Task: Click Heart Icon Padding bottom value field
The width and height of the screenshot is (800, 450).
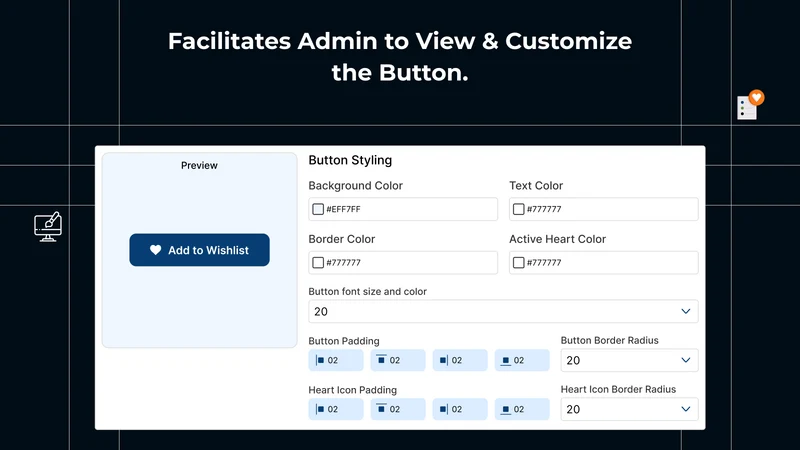Action: click(x=522, y=409)
